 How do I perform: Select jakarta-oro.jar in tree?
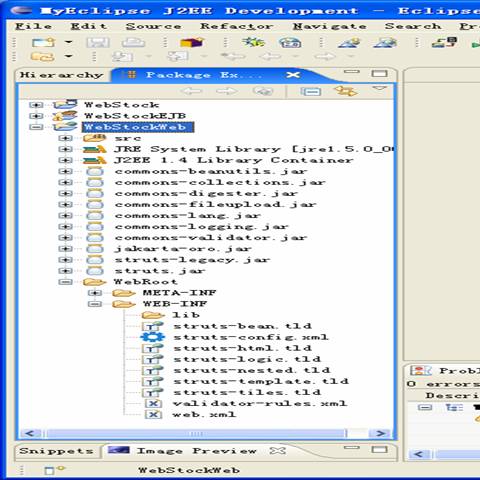(x=183, y=249)
